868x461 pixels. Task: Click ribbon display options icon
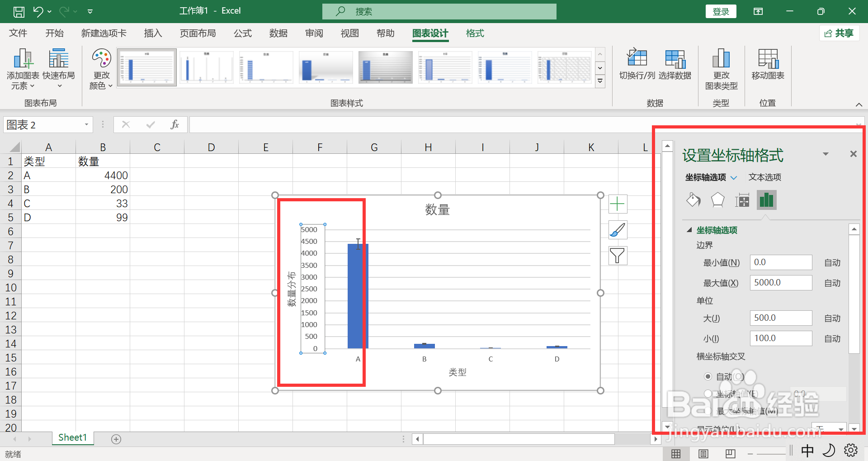click(758, 11)
